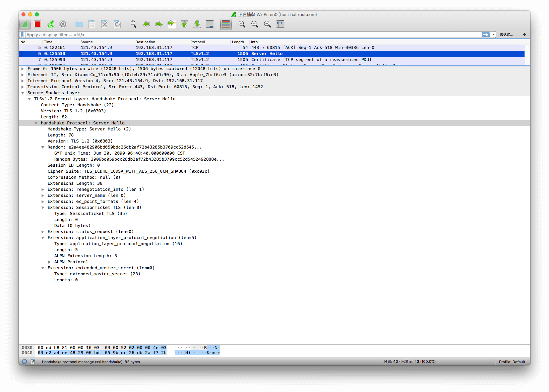Screen dimensions: 549x392
Task: Open capture file properties status icon
Action: (33, 362)
